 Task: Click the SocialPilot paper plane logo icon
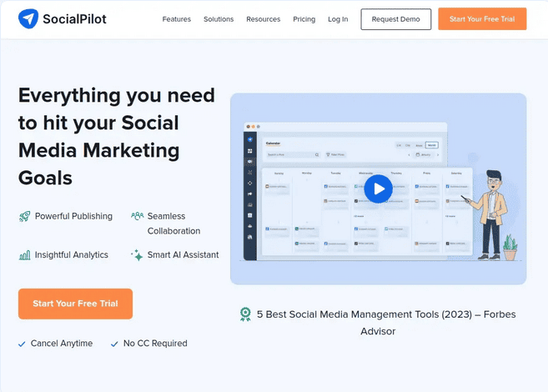tap(28, 19)
